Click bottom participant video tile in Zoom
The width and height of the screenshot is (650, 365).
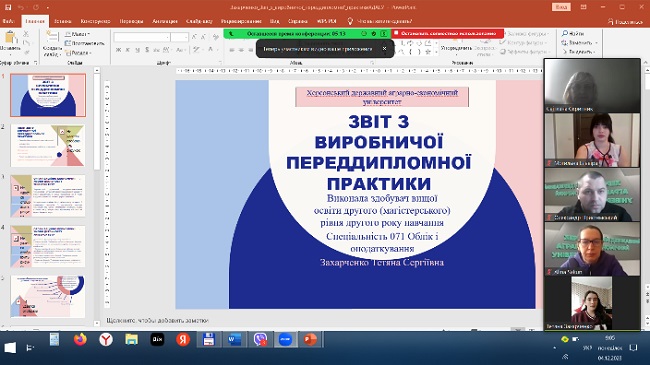click(592, 303)
